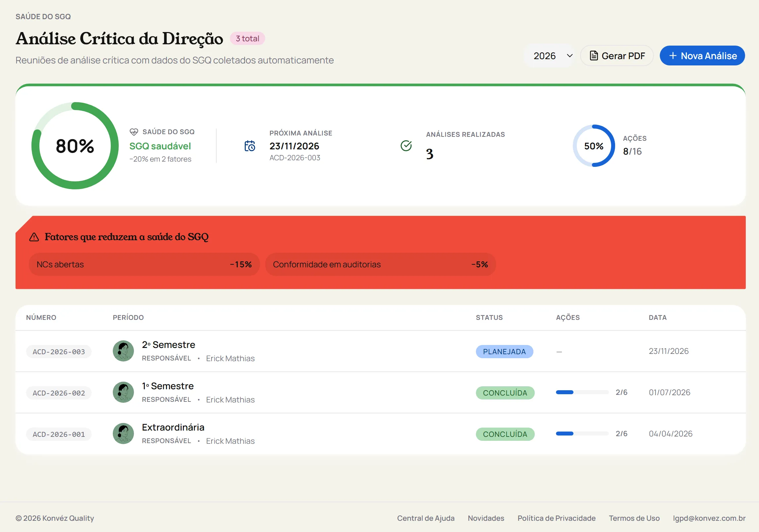
Task: Click the plus icon in Nova Análise
Action: click(x=673, y=56)
